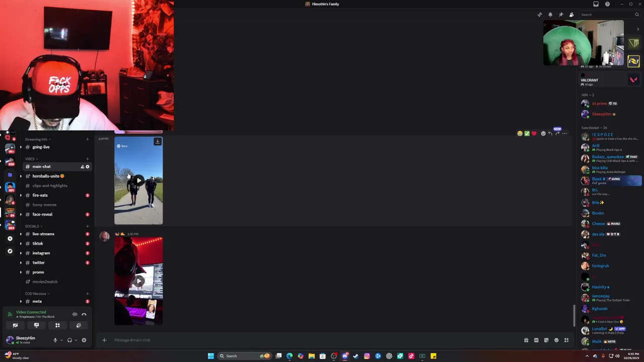Collapse the COD Warzone category

pyautogui.click(x=37, y=294)
